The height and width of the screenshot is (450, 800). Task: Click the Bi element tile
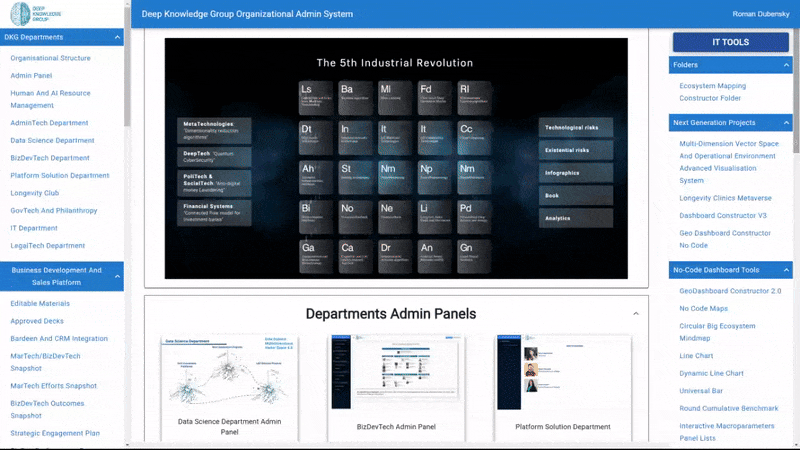316,217
